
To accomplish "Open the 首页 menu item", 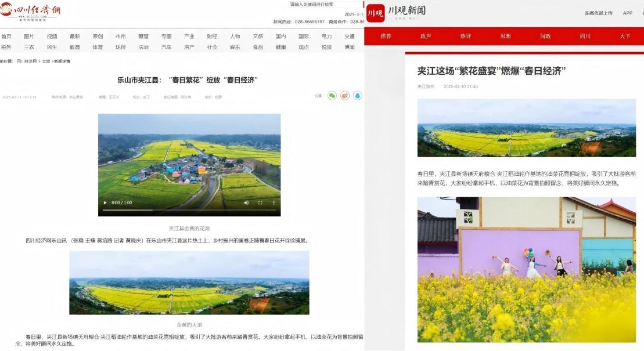I will pyautogui.click(x=6, y=36).
